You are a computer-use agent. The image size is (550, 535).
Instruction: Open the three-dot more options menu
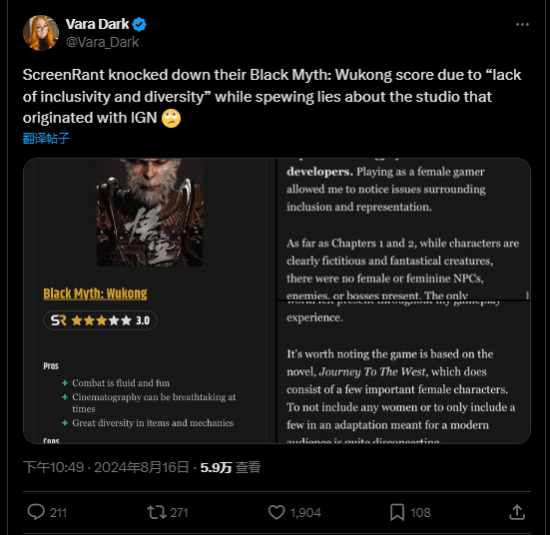pyautogui.click(x=522, y=25)
